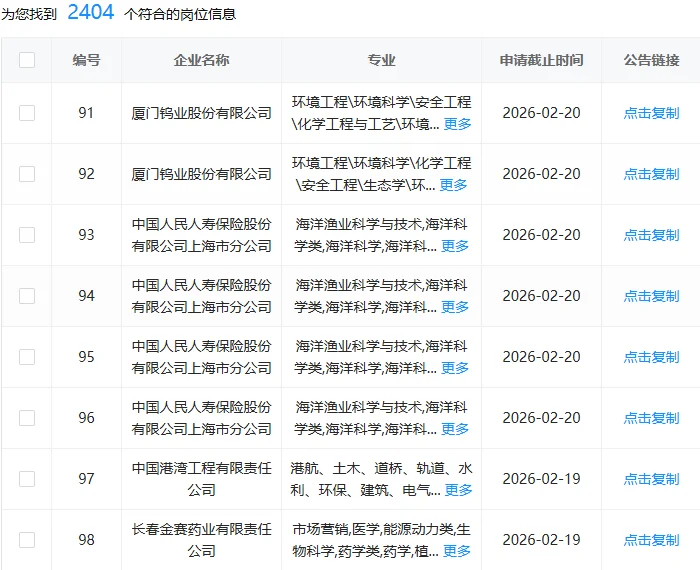Copy announcement link for row 94

[x=651, y=296]
